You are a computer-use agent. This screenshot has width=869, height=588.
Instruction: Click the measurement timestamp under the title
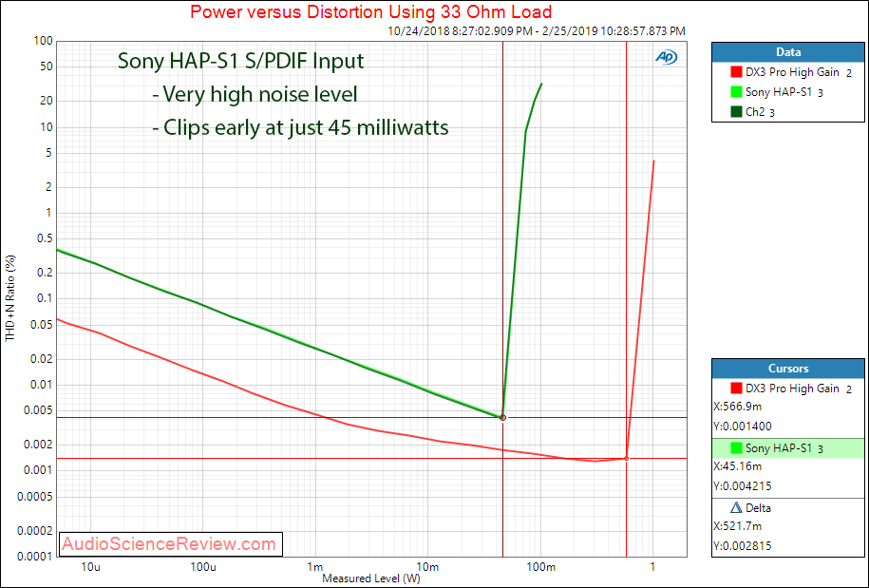(x=537, y=31)
